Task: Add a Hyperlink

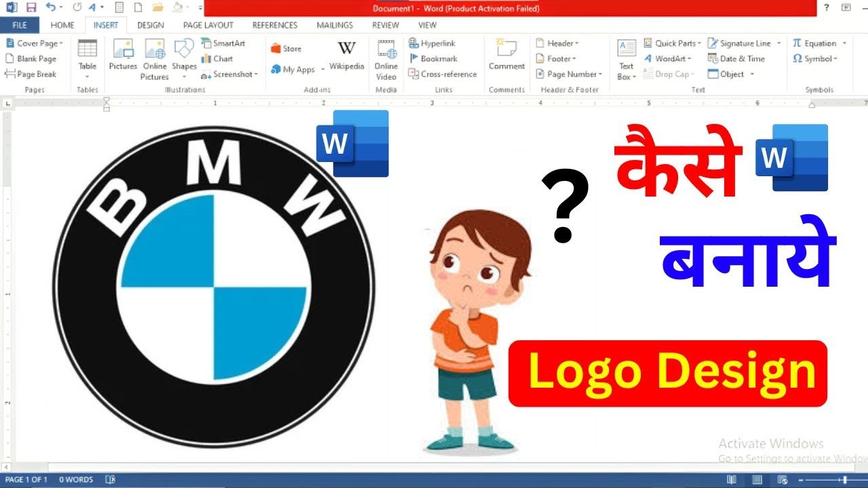Action: pyautogui.click(x=432, y=43)
